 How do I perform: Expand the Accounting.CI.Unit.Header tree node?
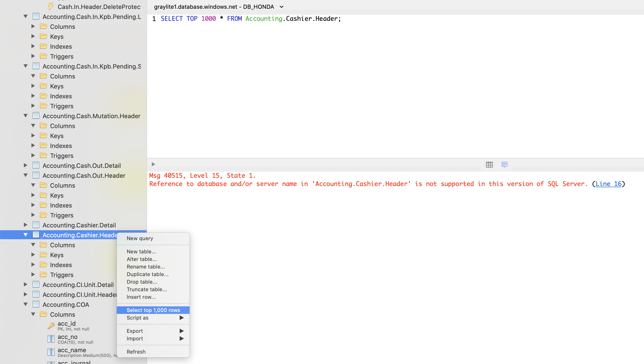point(26,294)
